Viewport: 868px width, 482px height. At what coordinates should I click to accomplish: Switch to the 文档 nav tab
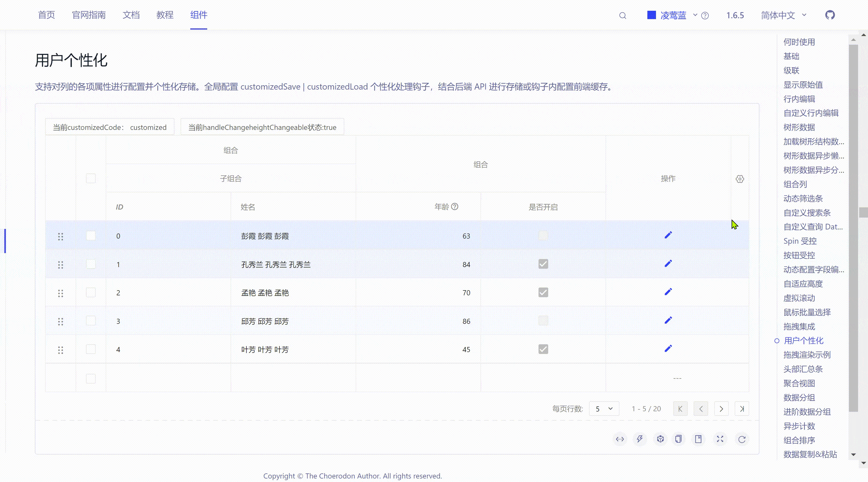tap(131, 15)
